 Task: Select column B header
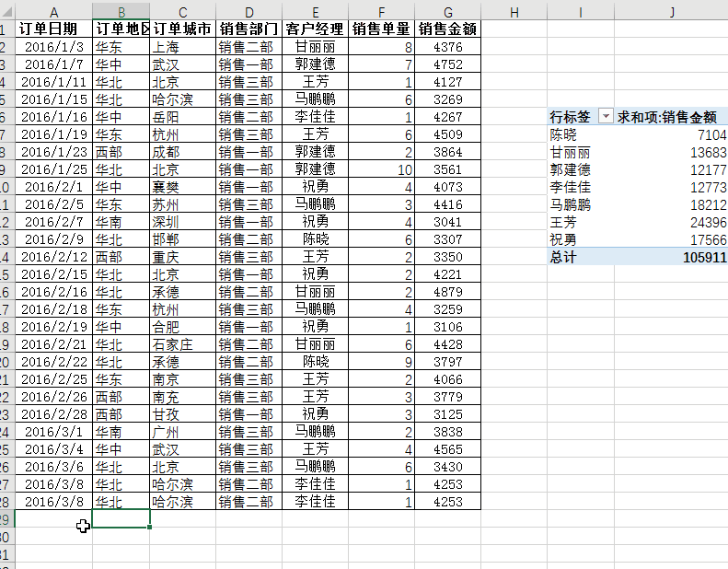(121, 12)
